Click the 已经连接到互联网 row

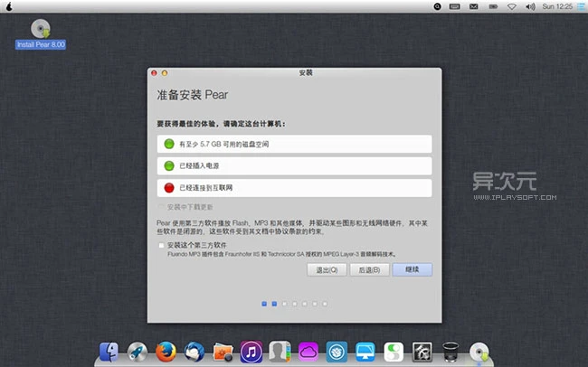[x=294, y=188]
